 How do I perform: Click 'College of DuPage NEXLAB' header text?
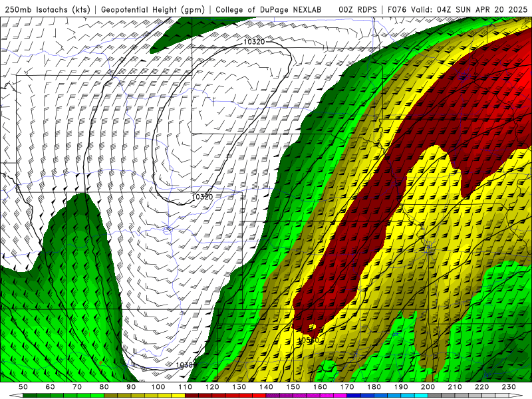[x=269, y=9]
